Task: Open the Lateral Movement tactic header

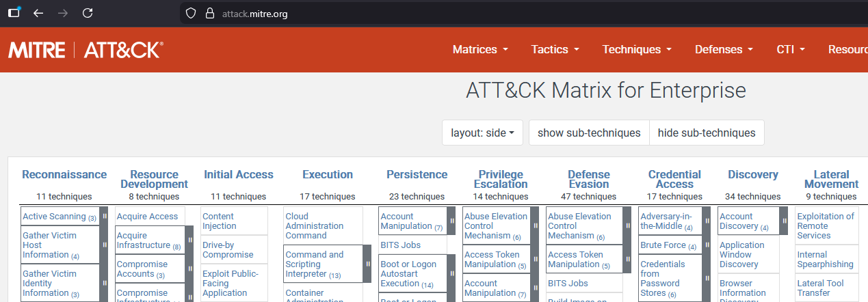Action: click(831, 179)
